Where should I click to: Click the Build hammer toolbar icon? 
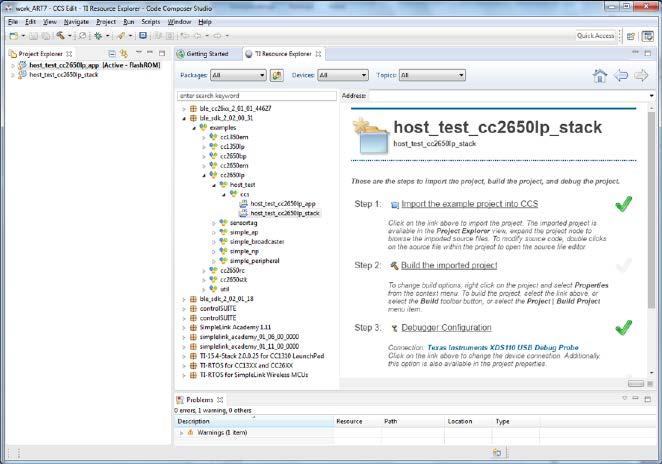click(x=60, y=36)
